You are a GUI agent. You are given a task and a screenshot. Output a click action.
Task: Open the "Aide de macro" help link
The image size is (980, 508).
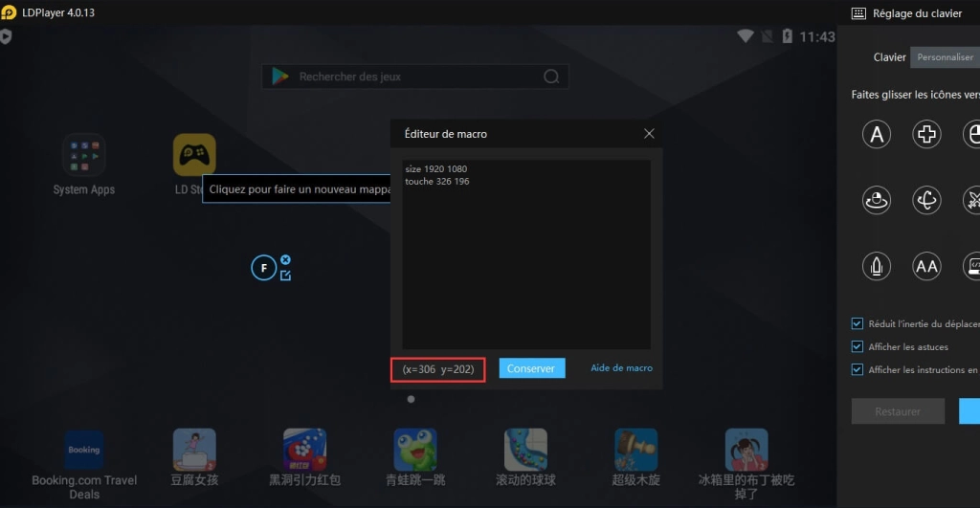[x=622, y=368]
